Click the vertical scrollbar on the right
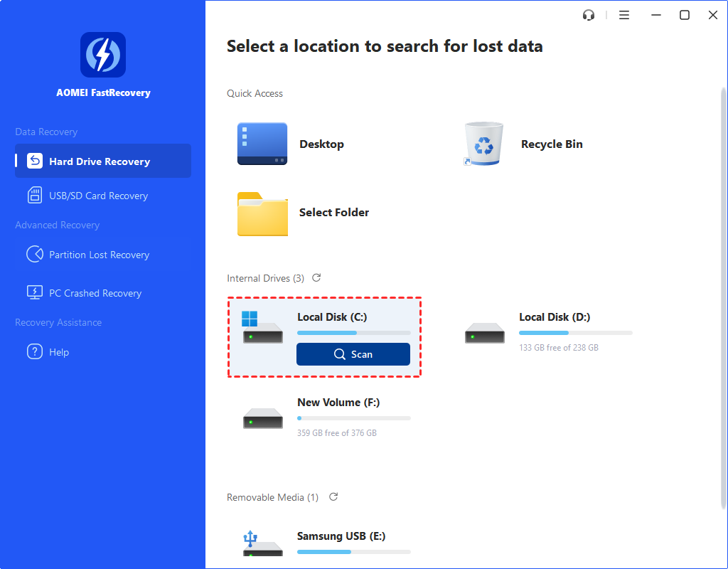The height and width of the screenshot is (569, 728). (723, 297)
